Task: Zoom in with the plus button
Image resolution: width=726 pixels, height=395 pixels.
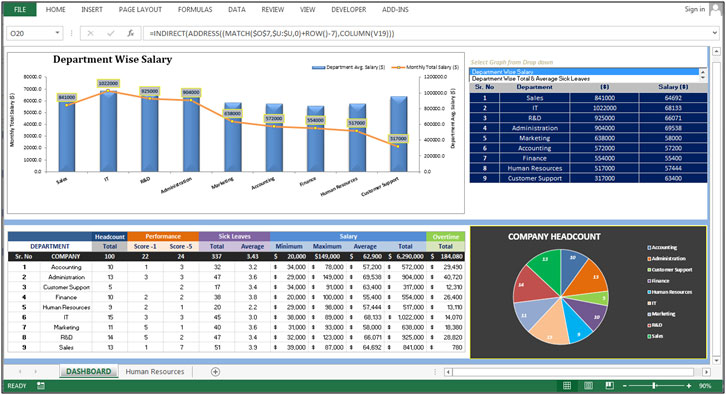Action: (x=689, y=386)
